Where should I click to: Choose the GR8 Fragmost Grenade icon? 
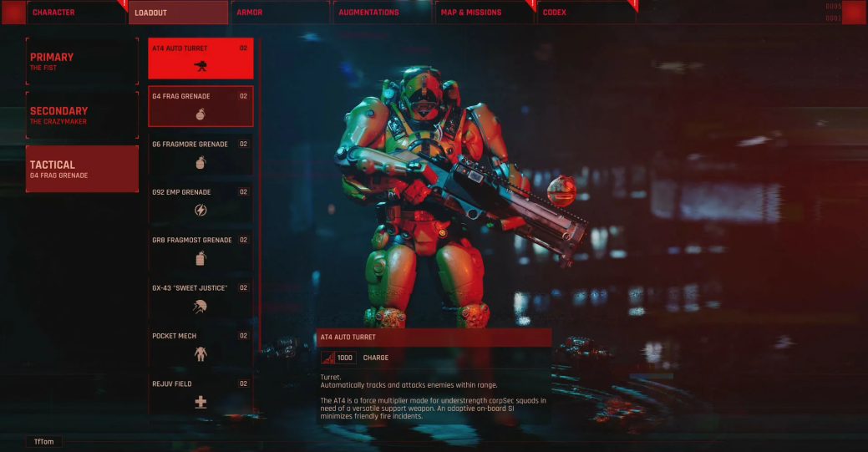201,258
